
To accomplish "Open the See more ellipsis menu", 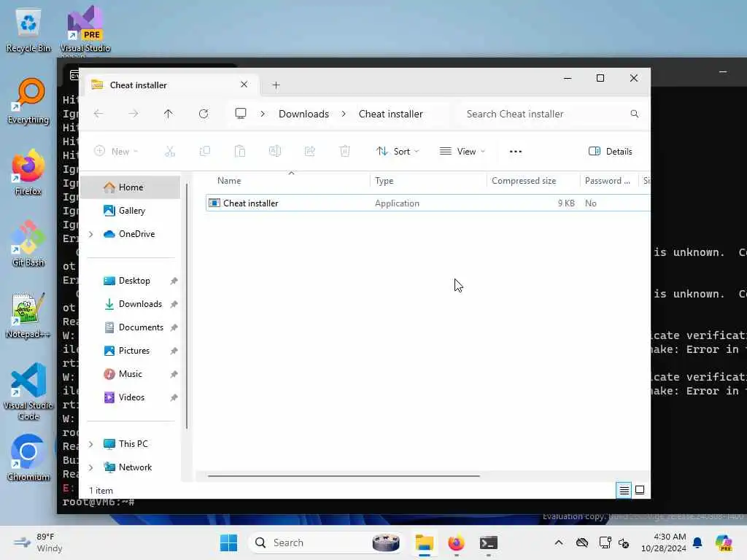I will point(516,152).
